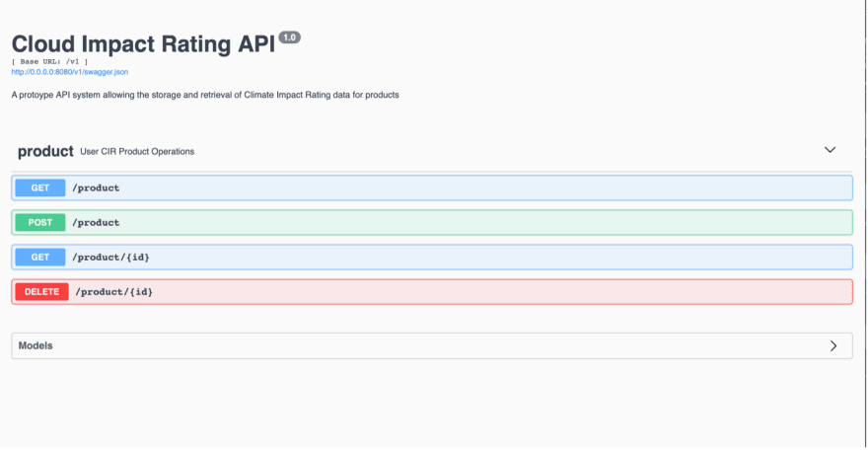Open the DELETE /product/{id} endpoint path

pyautogui.click(x=114, y=292)
